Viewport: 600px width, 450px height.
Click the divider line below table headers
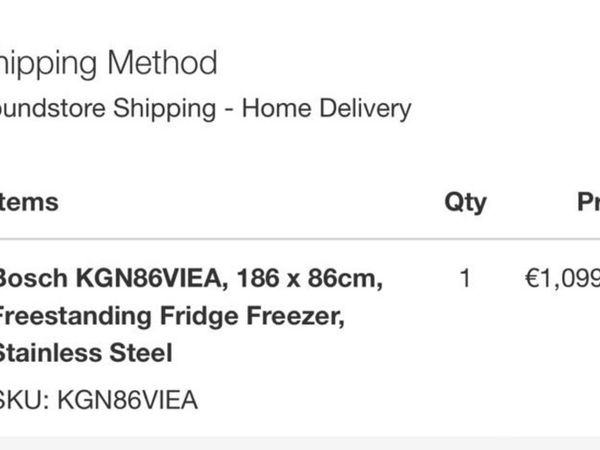pyautogui.click(x=300, y=239)
